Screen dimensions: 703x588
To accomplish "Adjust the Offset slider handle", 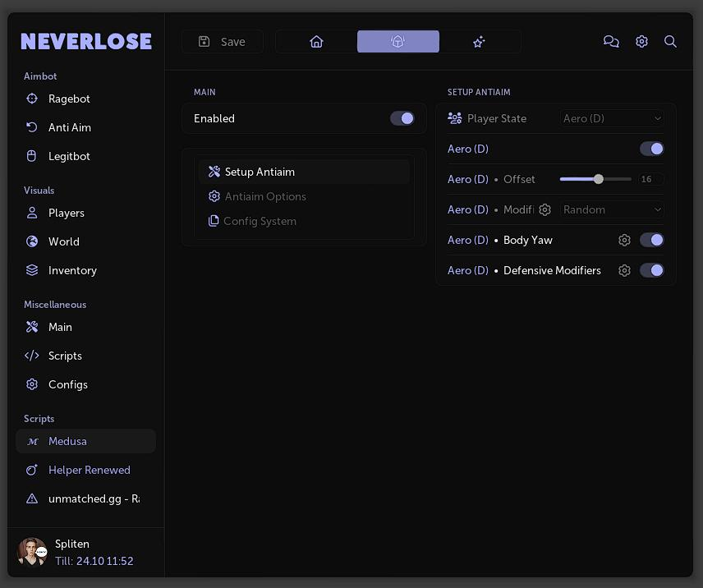I will pos(599,179).
